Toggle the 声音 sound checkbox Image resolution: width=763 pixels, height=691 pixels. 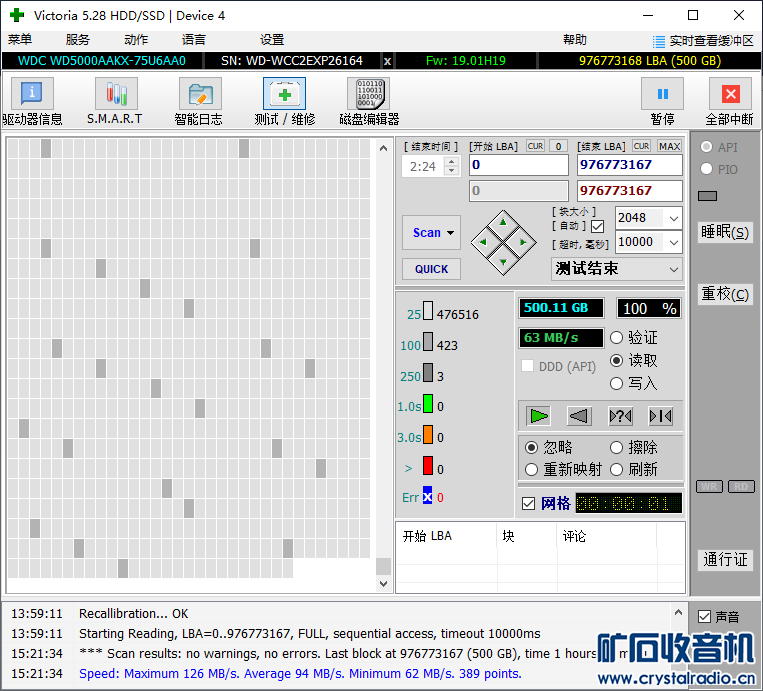[704, 617]
